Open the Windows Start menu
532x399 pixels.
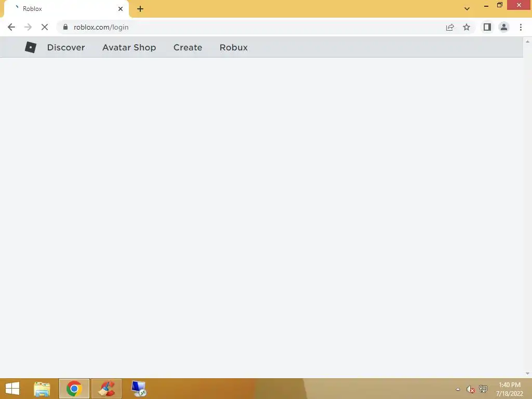[12, 389]
